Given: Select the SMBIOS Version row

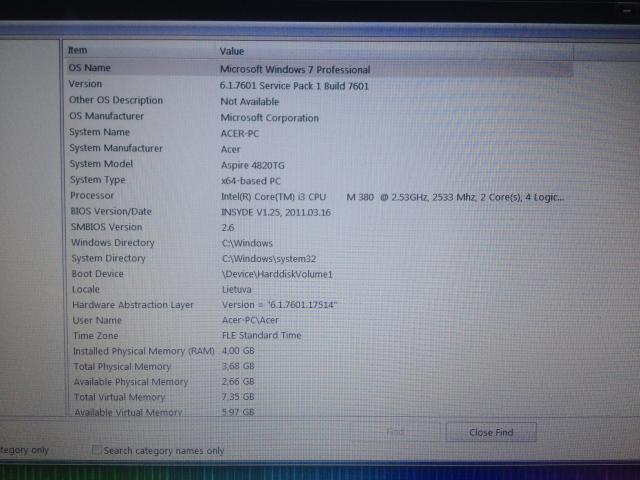Looking at the screenshot, I should [106, 227].
